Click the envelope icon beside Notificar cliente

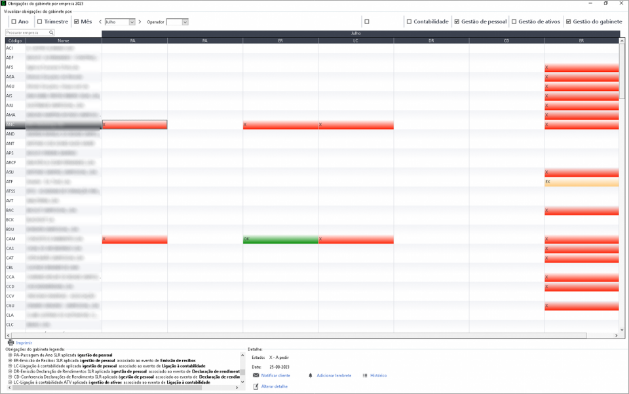(x=256, y=375)
